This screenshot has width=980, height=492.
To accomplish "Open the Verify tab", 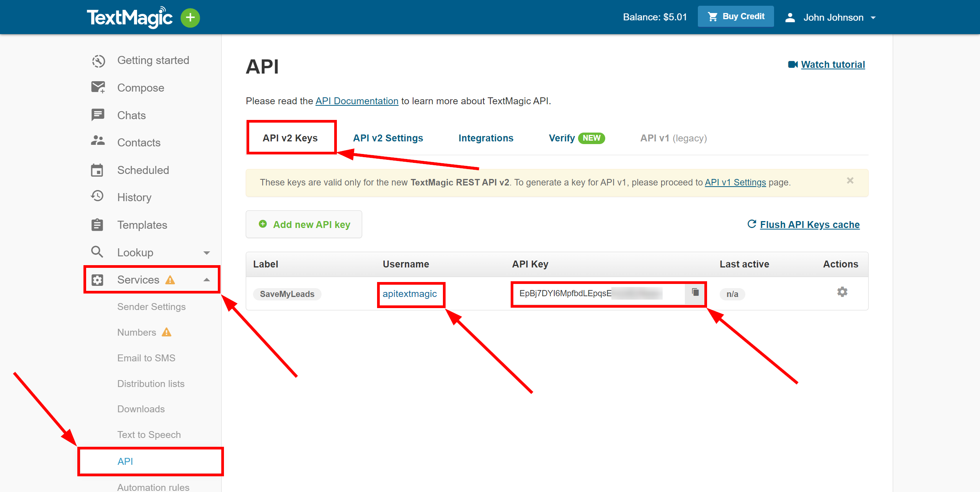I will [x=562, y=138].
